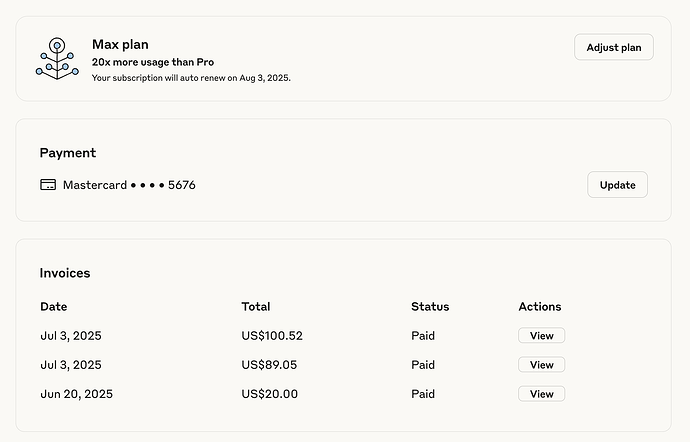Click the credit card icon beside Mastercard
This screenshot has width=690, height=442.
pos(48,184)
